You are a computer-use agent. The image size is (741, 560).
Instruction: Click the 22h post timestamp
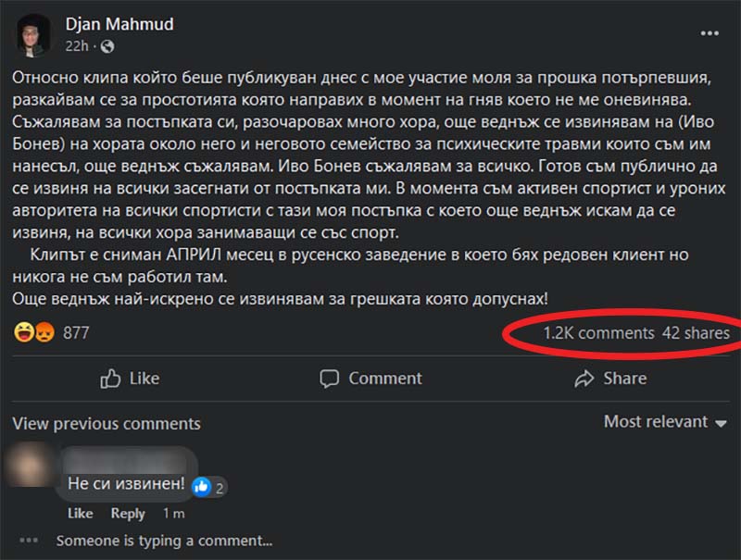click(x=76, y=45)
